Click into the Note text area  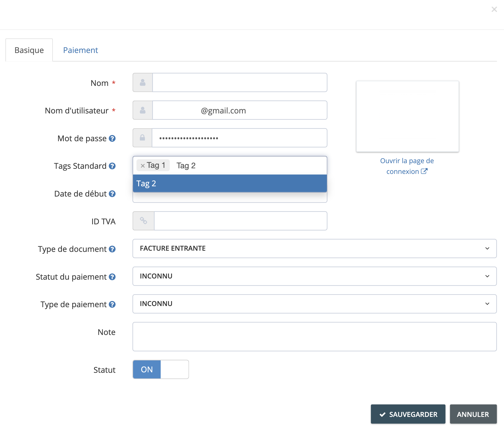point(314,337)
